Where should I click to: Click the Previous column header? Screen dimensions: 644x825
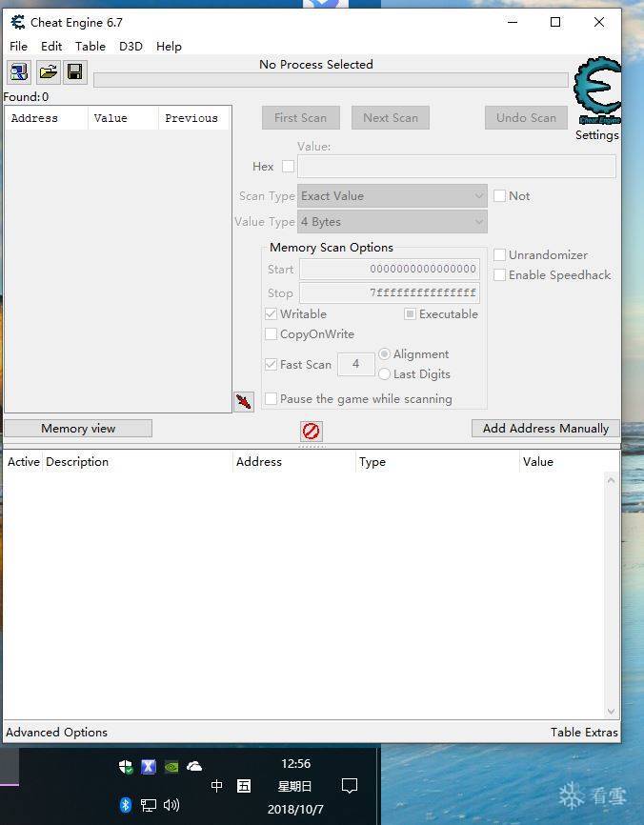tap(194, 118)
